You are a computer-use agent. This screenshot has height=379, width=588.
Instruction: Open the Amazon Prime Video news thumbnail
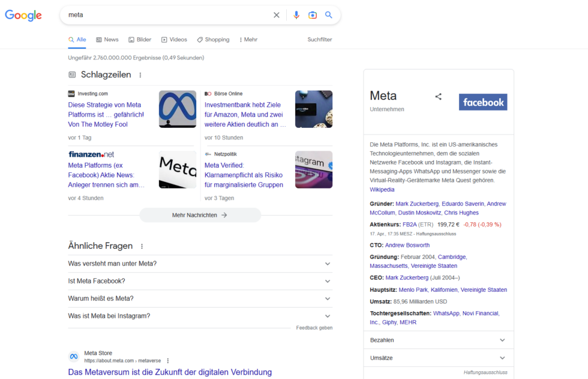pyautogui.click(x=313, y=109)
